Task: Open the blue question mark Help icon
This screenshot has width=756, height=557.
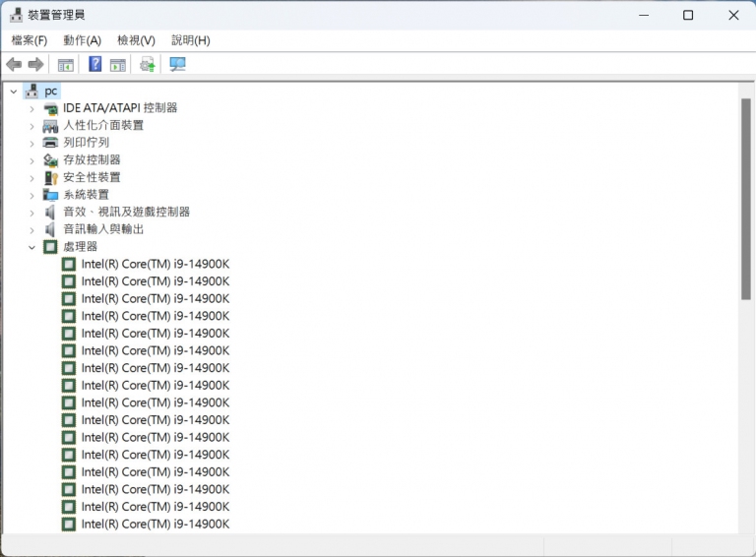Action: (x=94, y=64)
